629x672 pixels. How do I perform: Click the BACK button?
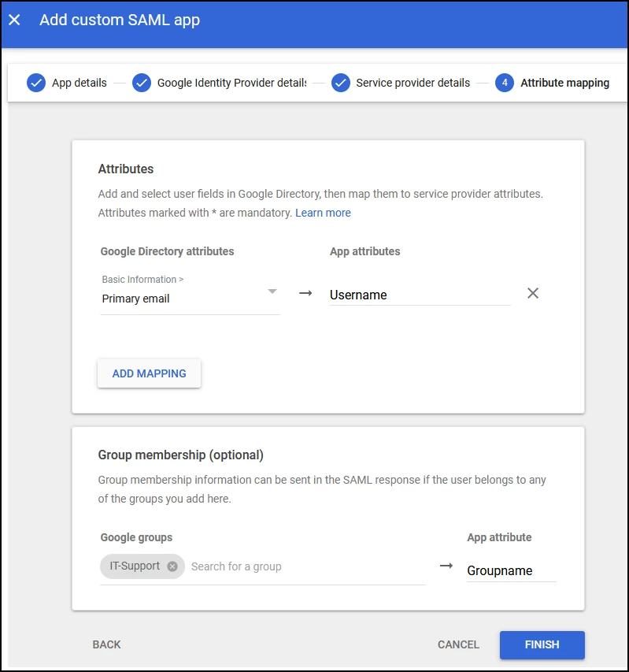pyautogui.click(x=106, y=644)
